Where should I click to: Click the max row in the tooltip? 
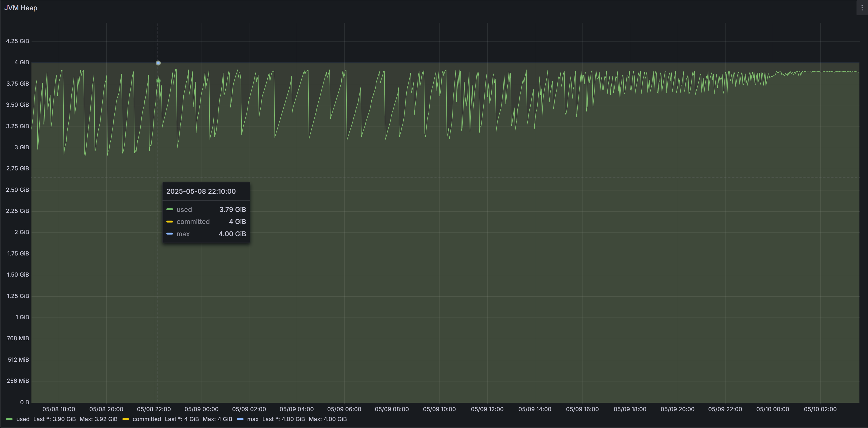(x=206, y=234)
